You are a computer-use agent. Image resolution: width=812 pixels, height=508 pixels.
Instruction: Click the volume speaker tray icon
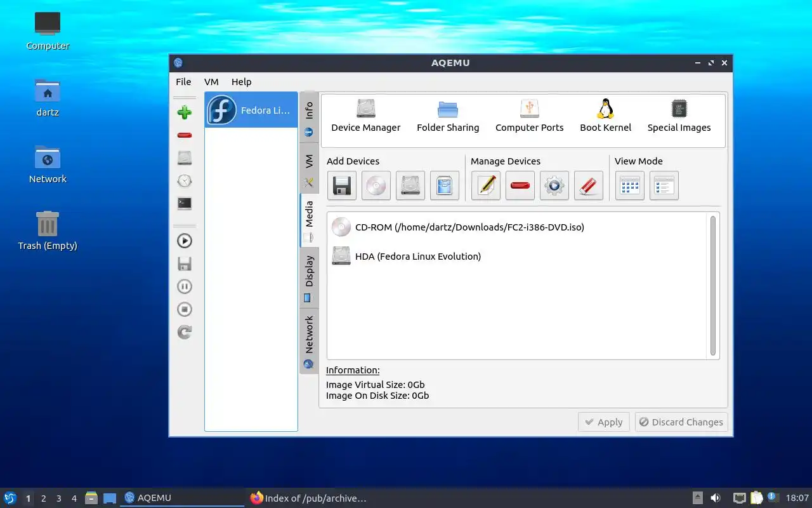coord(716,498)
